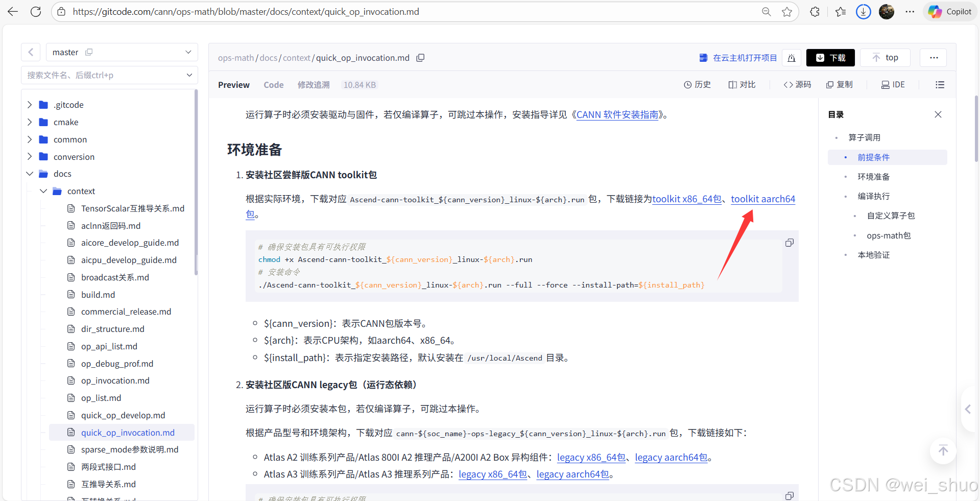
Task: Copy file content using 复制 icon
Action: pos(839,85)
